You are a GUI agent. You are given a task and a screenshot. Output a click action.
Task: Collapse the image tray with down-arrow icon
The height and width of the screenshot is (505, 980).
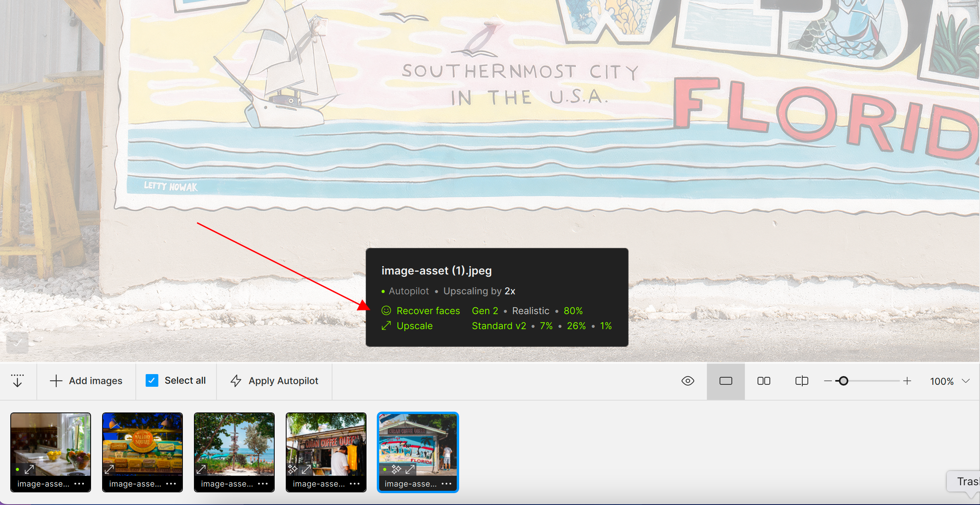click(x=17, y=380)
